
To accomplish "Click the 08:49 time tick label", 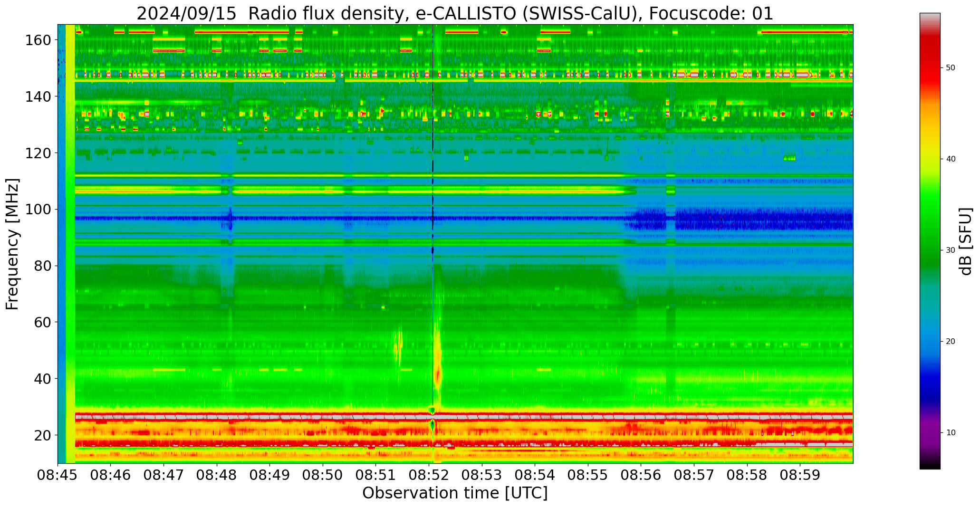I will pyautogui.click(x=270, y=476).
